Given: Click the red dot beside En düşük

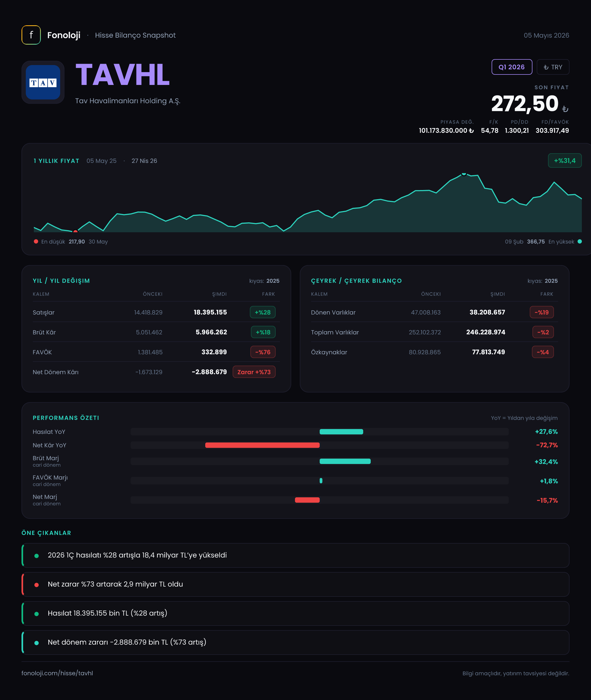Looking at the screenshot, I should pos(36,241).
